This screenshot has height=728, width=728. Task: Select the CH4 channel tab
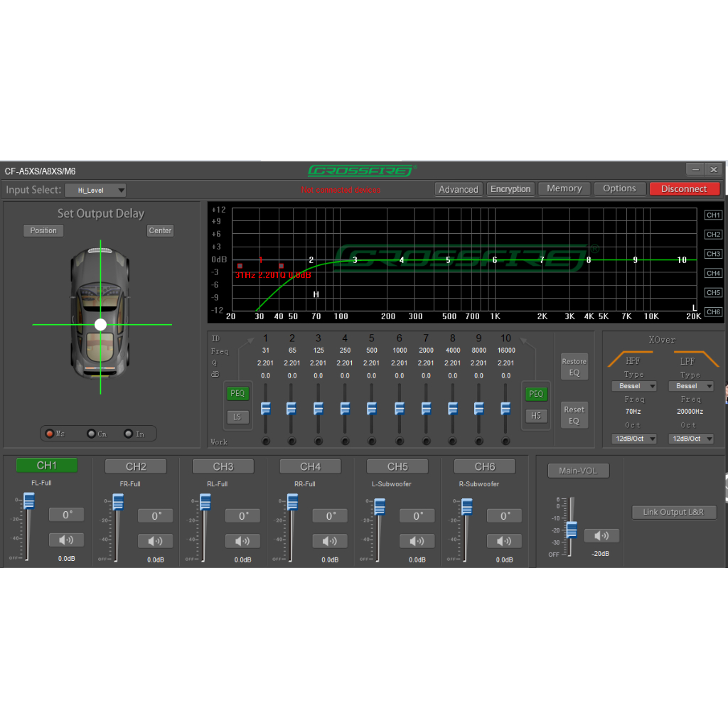(310, 466)
